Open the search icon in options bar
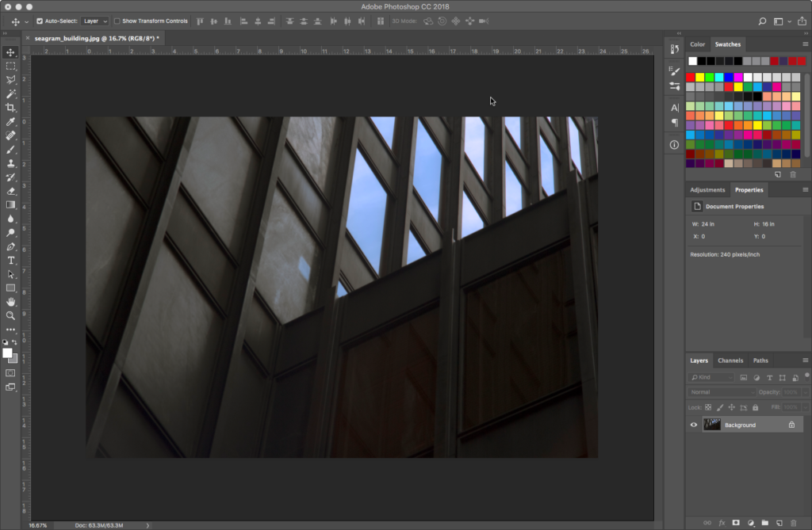Screen dimensions: 812x530 762,21
